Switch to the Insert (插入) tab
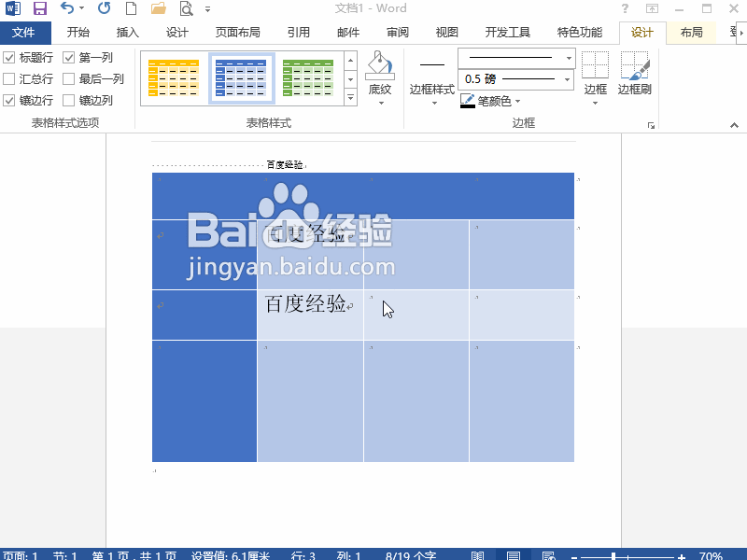This screenshot has height=560, width=747. [128, 33]
